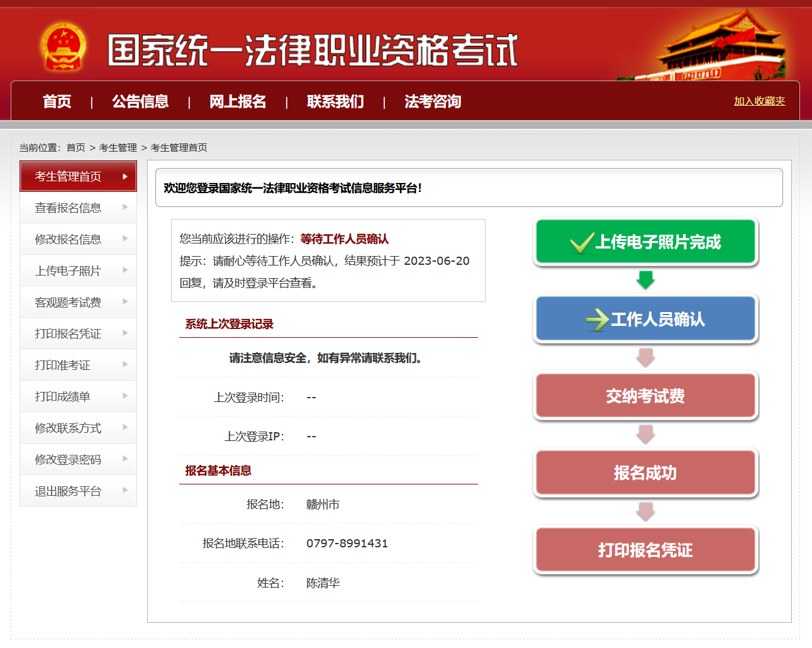Viewport: 812px width, 648px height.
Task: Select 修改登录密码 in the sidebar
Action: pos(68,459)
